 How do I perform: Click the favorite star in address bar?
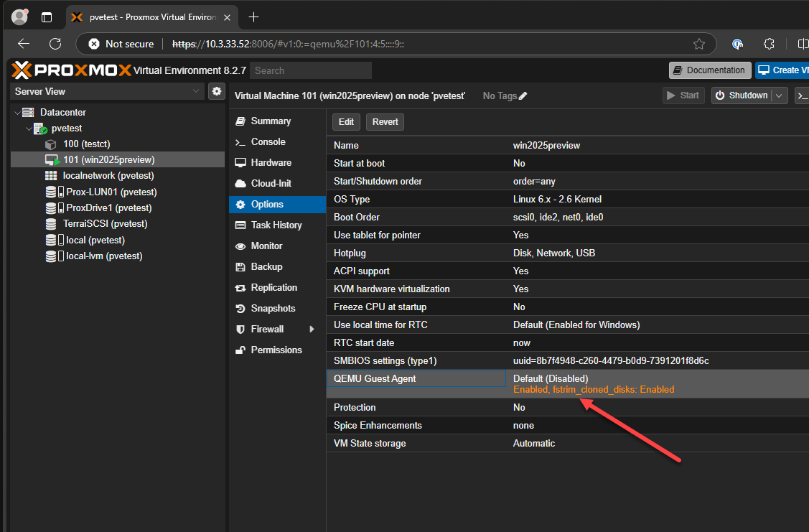(x=698, y=44)
